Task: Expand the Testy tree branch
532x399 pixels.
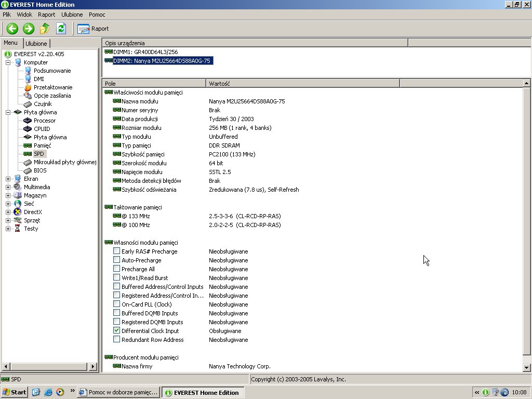Action: (8, 229)
